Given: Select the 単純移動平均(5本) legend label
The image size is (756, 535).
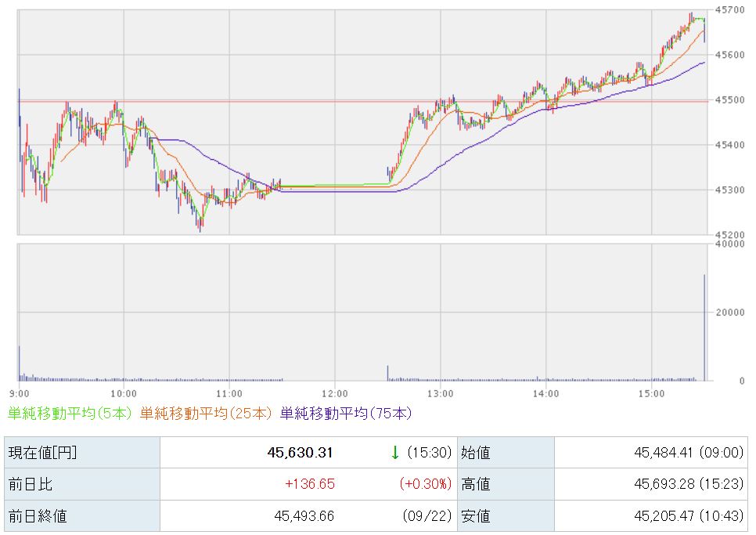Looking at the screenshot, I should point(70,414).
